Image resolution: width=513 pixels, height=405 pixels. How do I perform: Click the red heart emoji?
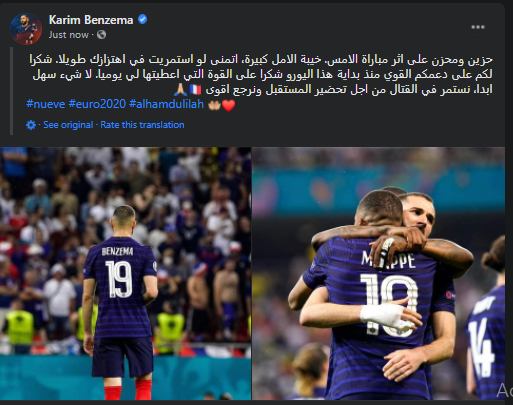pos(229,106)
